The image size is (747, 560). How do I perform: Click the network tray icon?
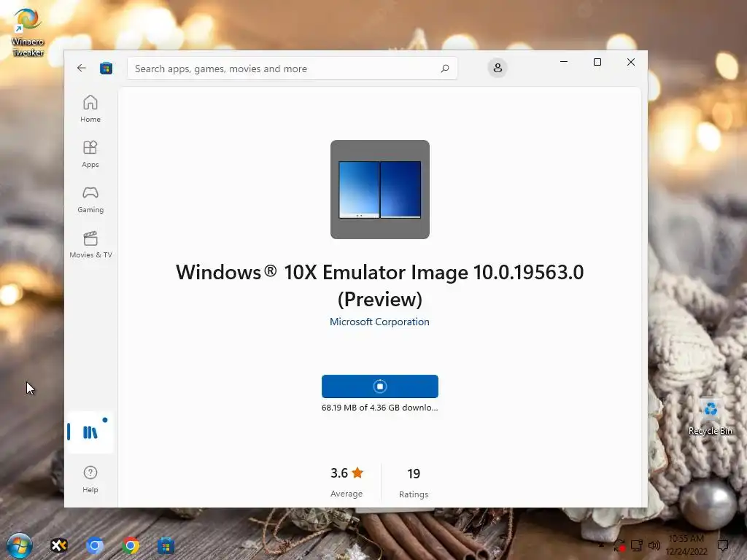pyautogui.click(x=636, y=545)
